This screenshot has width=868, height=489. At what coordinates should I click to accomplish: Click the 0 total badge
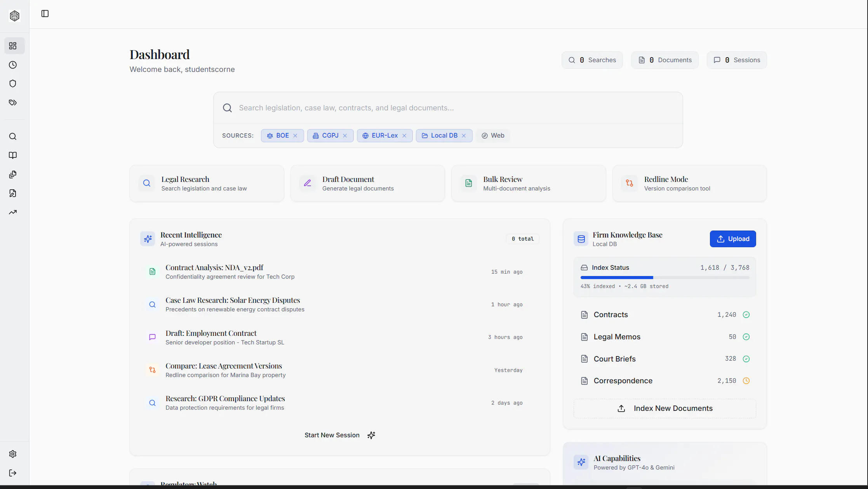[x=523, y=239]
